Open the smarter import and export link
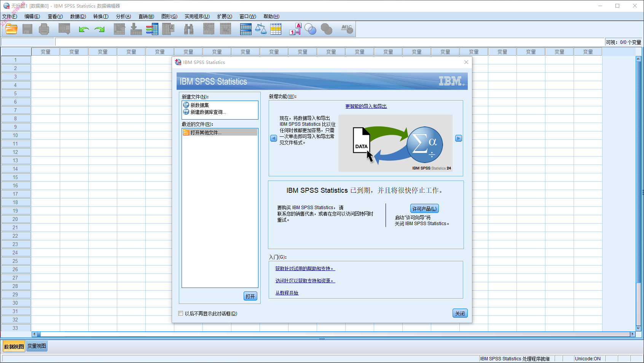This screenshot has height=363, width=644. [x=366, y=106]
